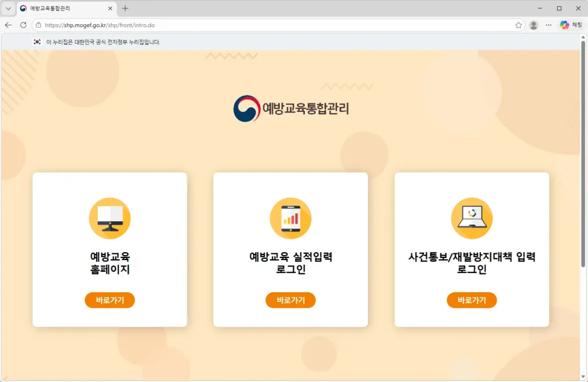Click the Korean flag icon in the top banner
This screenshot has height=382, width=588.
36,41
